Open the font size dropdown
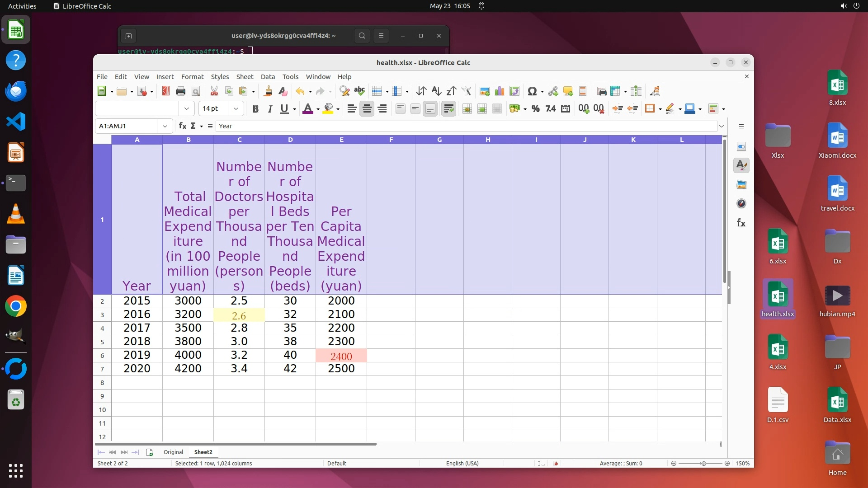The image size is (868, 488). pyautogui.click(x=236, y=109)
